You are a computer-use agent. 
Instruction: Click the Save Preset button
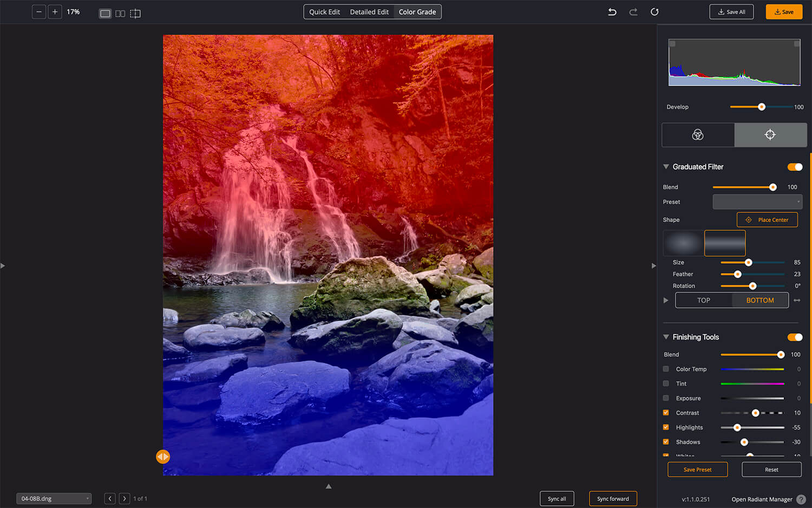point(697,470)
